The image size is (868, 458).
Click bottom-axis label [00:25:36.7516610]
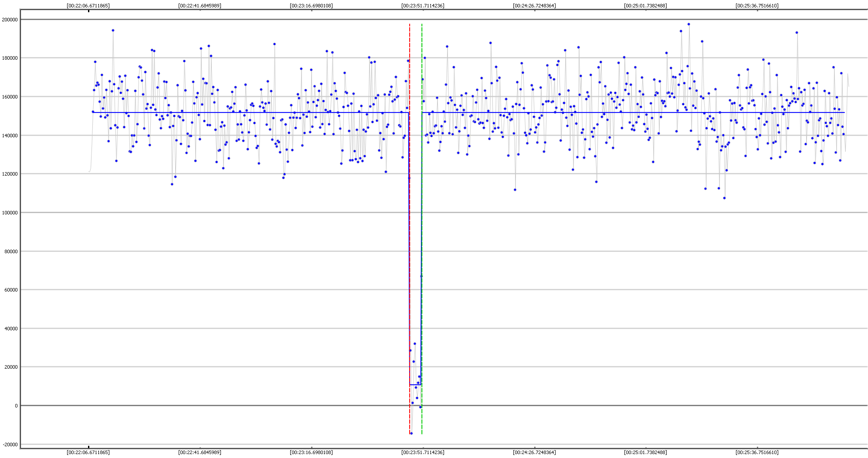(757, 452)
